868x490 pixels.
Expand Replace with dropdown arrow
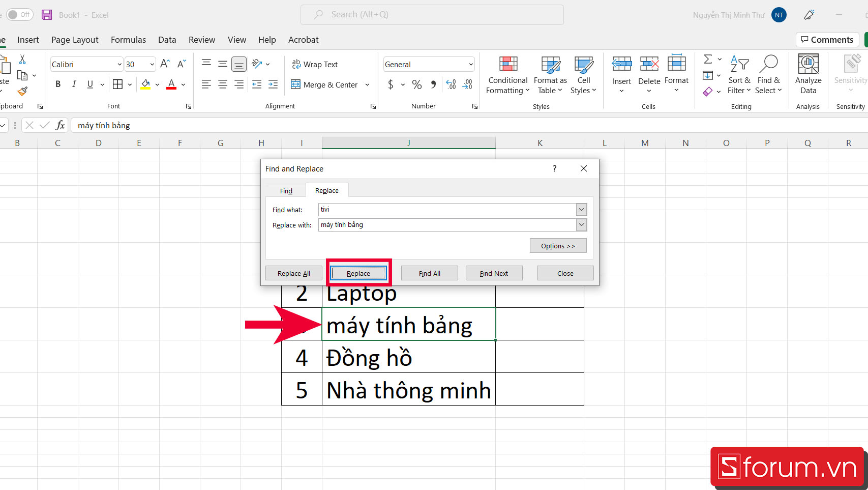pos(581,224)
